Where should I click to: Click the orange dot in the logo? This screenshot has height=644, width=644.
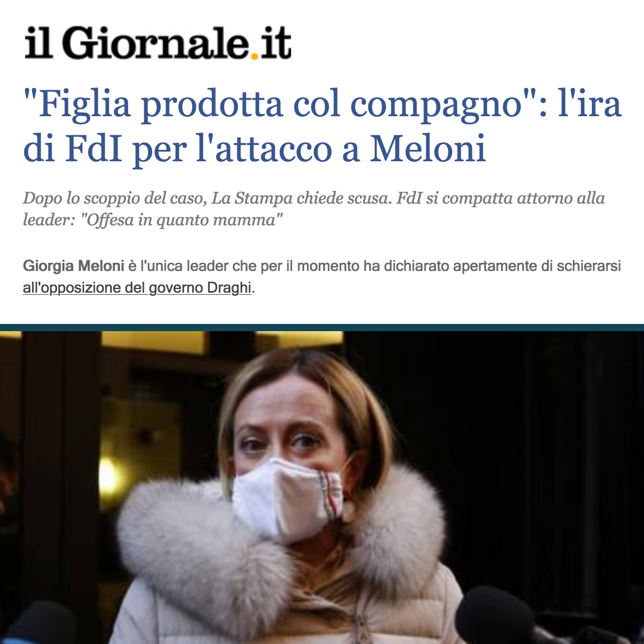tap(254, 55)
